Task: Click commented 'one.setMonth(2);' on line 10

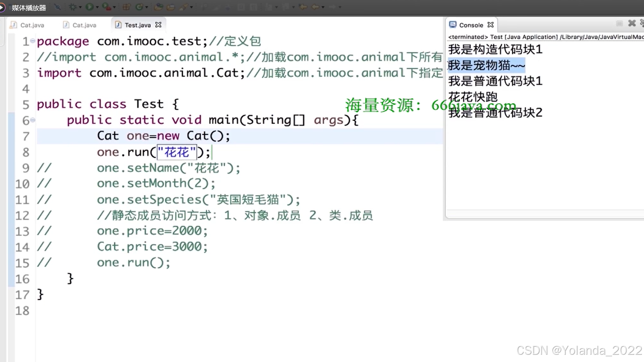Action: coord(156,183)
